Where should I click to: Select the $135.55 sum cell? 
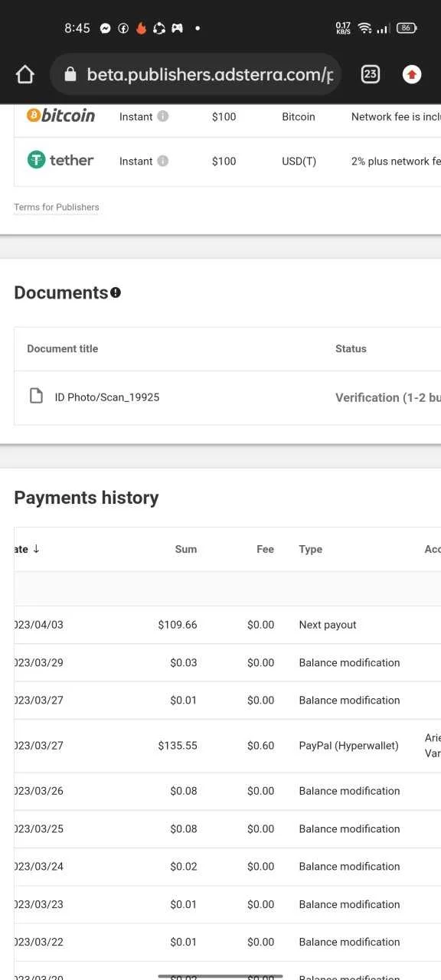(178, 746)
